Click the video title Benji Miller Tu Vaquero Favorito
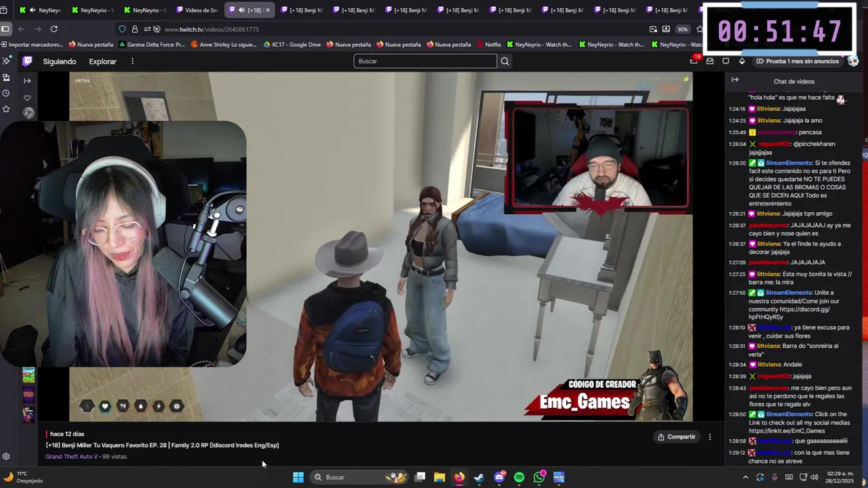The height and width of the screenshot is (488, 868). point(162,445)
